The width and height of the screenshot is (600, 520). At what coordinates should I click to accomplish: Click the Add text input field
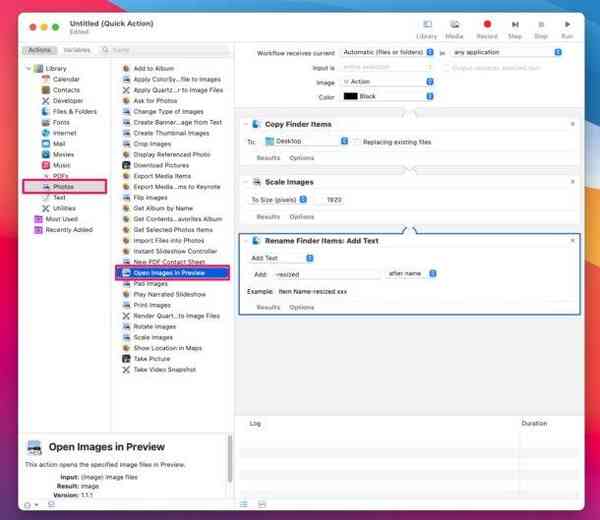coord(327,274)
